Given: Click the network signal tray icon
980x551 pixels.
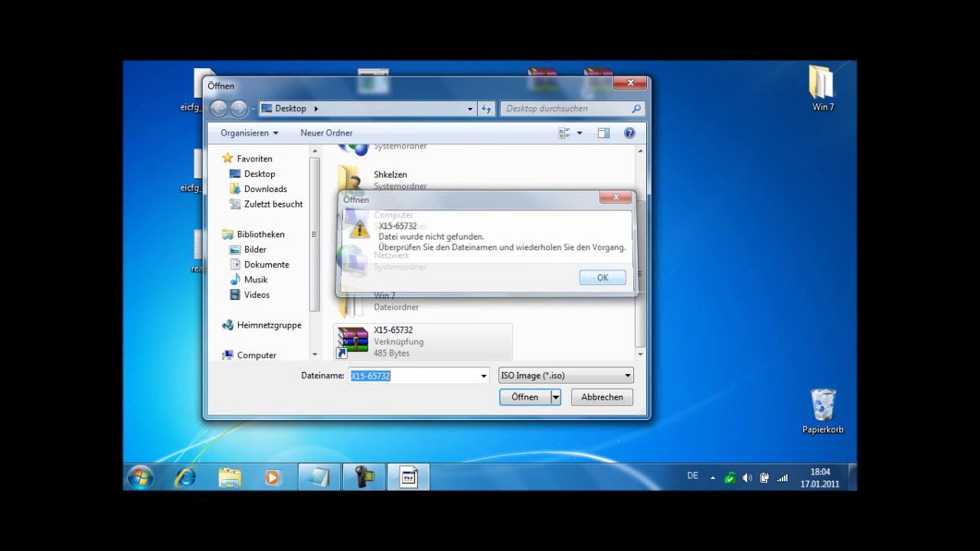Looking at the screenshot, I should pos(782,478).
